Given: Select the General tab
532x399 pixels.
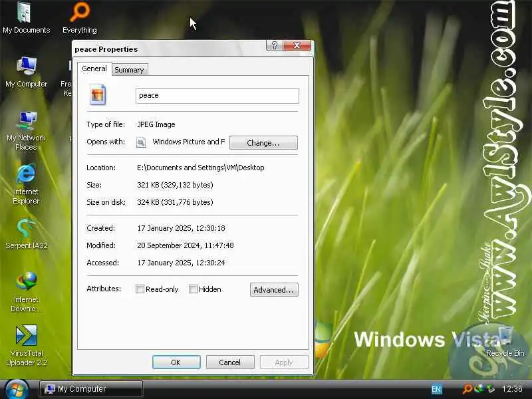Looking at the screenshot, I should (x=94, y=68).
